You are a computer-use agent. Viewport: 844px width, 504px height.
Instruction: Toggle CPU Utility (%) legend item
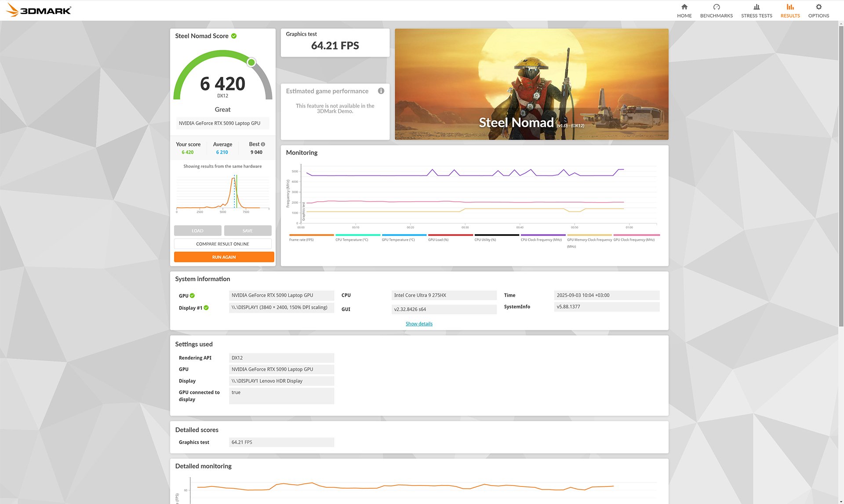pyautogui.click(x=497, y=237)
